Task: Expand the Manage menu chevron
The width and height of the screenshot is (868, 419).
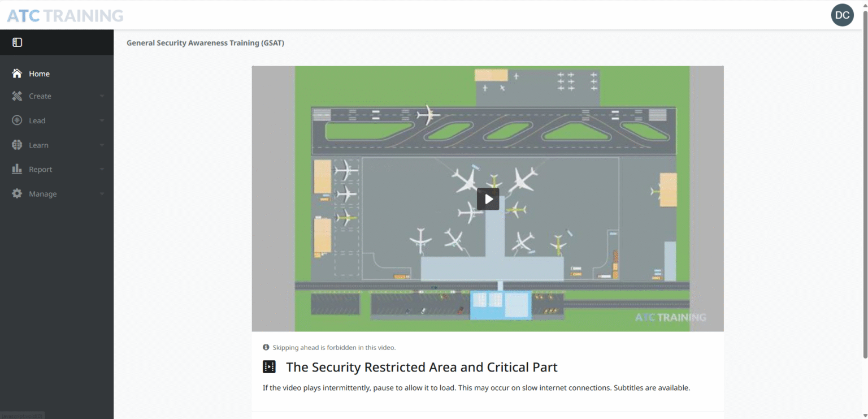Action: point(102,194)
